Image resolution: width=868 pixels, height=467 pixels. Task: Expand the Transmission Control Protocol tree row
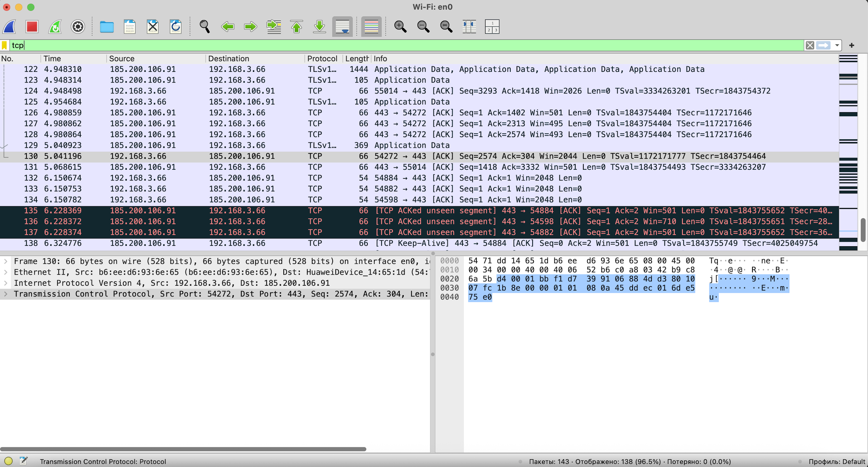point(6,294)
